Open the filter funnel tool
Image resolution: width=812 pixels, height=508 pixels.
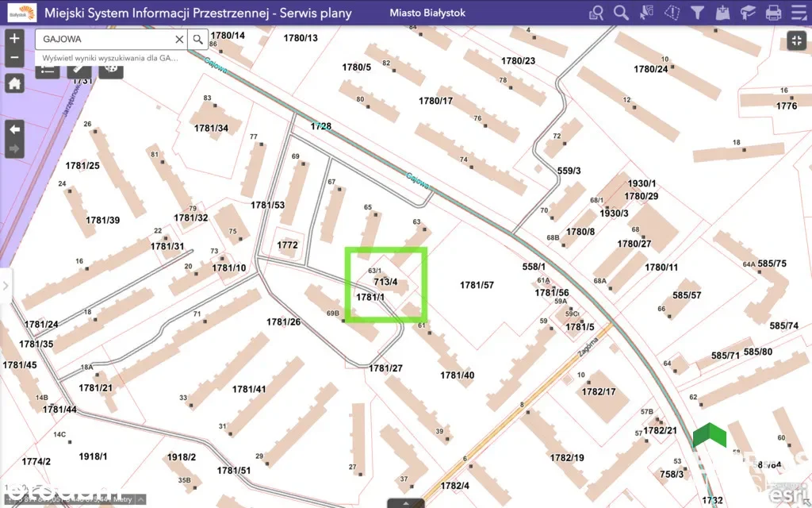(697, 13)
